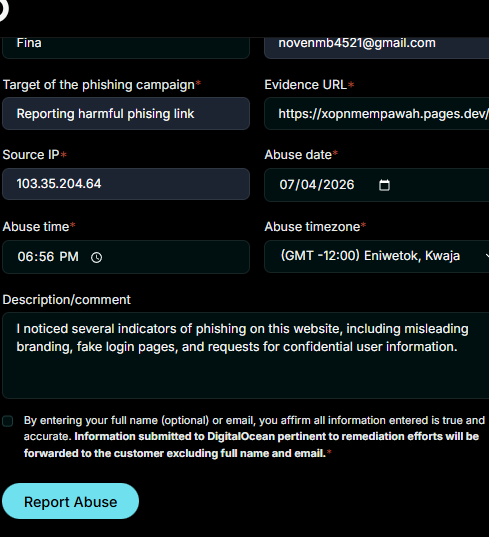Click the Abuse date value 07/04/2026

coord(317,185)
